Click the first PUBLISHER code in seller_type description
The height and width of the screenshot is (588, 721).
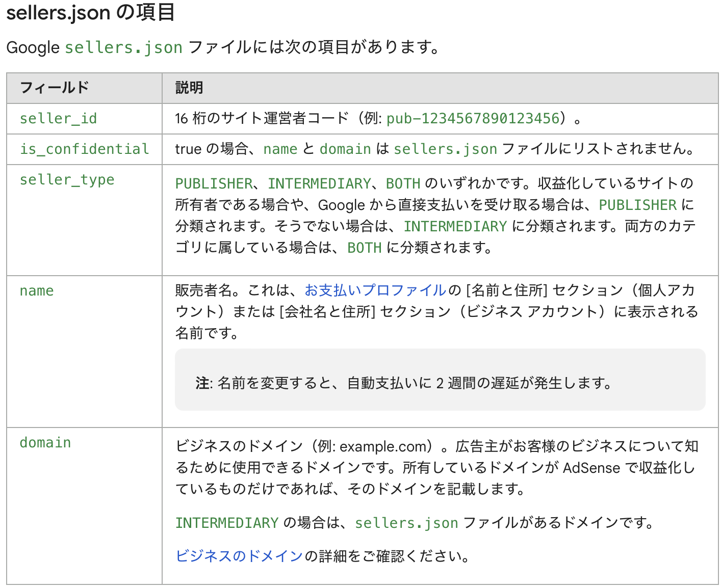coord(214,183)
